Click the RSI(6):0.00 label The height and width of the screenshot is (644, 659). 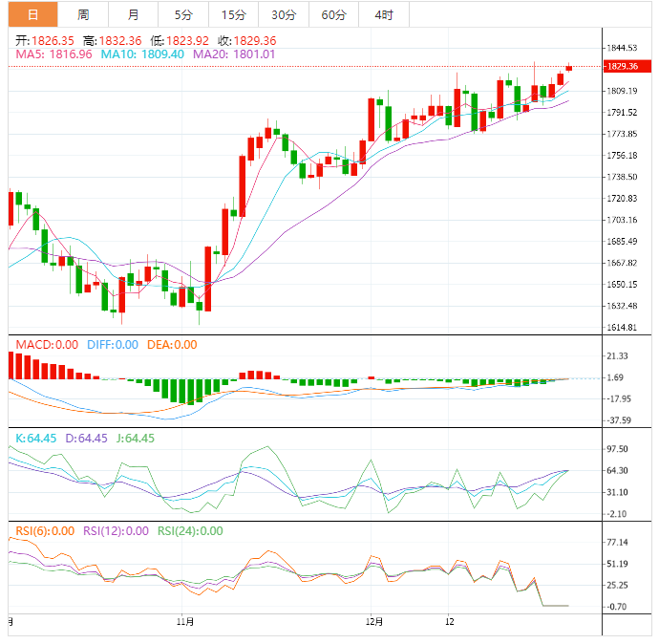tap(45, 531)
